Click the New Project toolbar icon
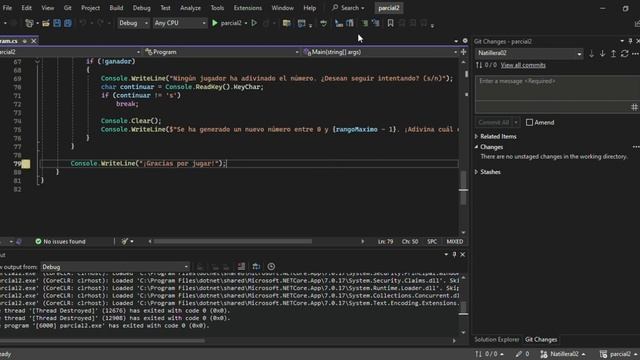The height and width of the screenshot is (360, 640). pos(29,23)
